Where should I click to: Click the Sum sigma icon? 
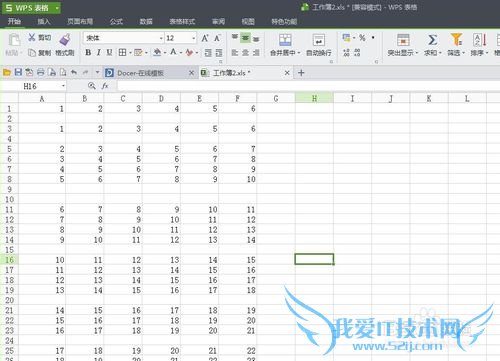[432, 40]
